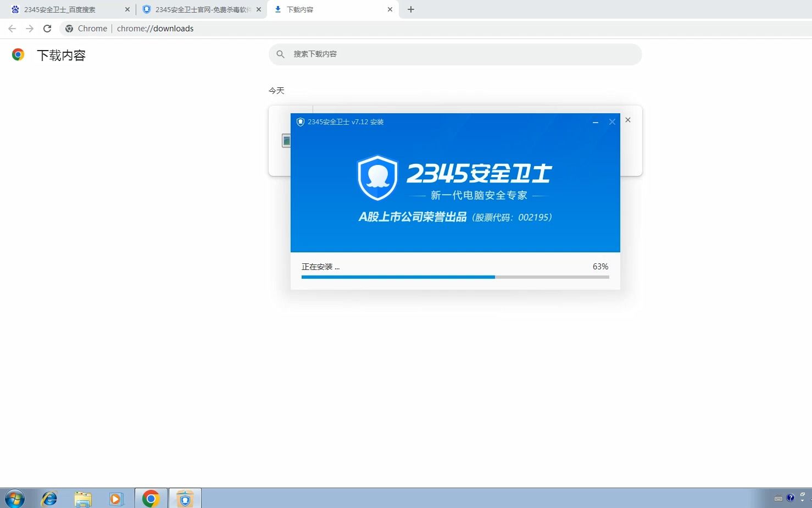Viewport: 812px width, 508px height.
Task: Reload the downloads page
Action: pyautogui.click(x=47, y=29)
